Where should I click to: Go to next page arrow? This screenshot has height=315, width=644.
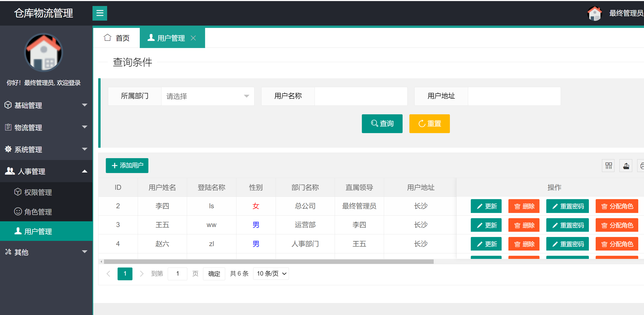(x=142, y=274)
